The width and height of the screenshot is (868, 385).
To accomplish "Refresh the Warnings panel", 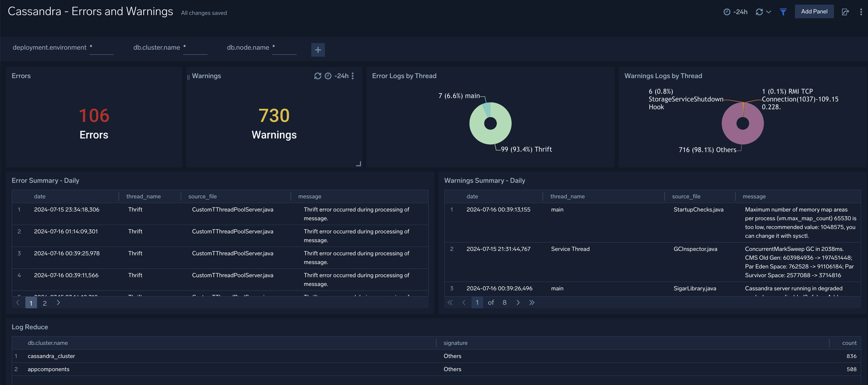I will (317, 76).
